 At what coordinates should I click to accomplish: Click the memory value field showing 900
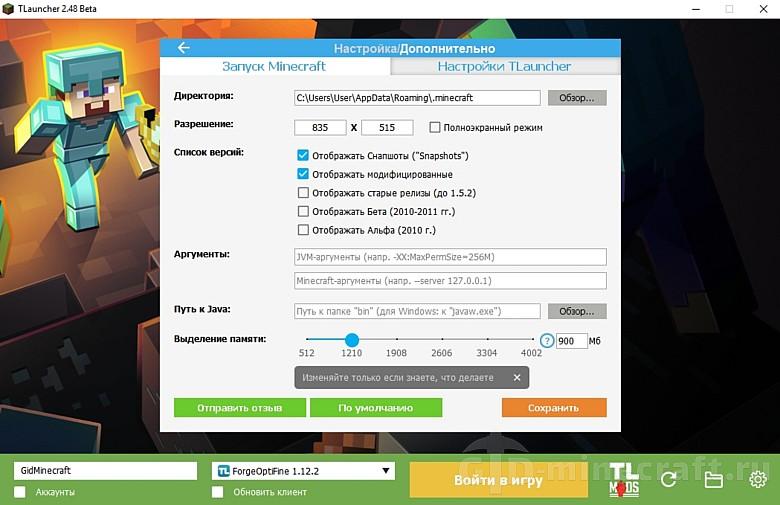pyautogui.click(x=571, y=341)
